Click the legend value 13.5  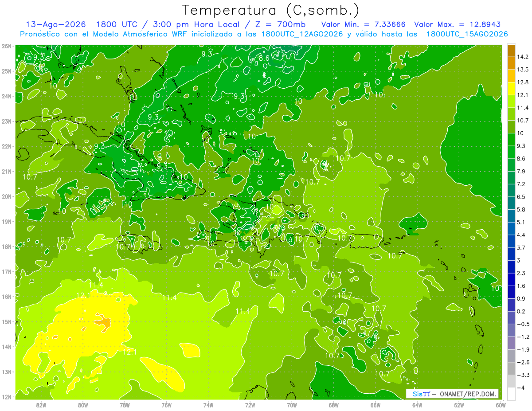pos(523,70)
